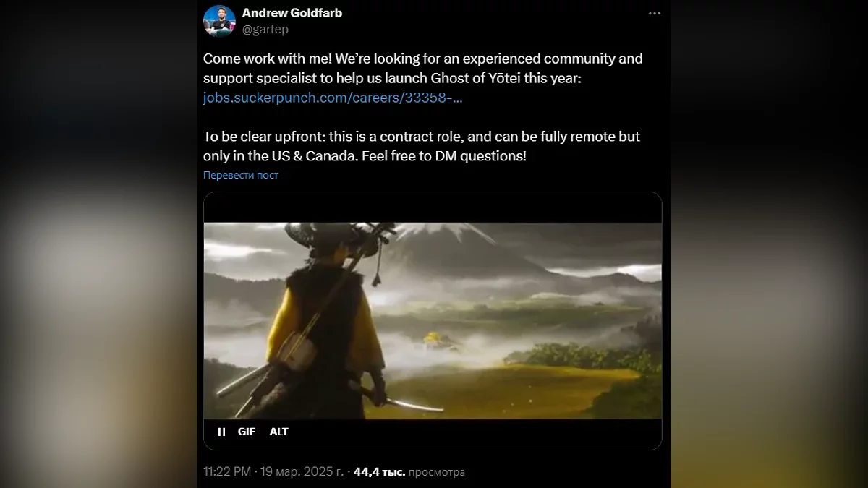Open the jobs.suckerpunch.com careers link

click(333, 98)
